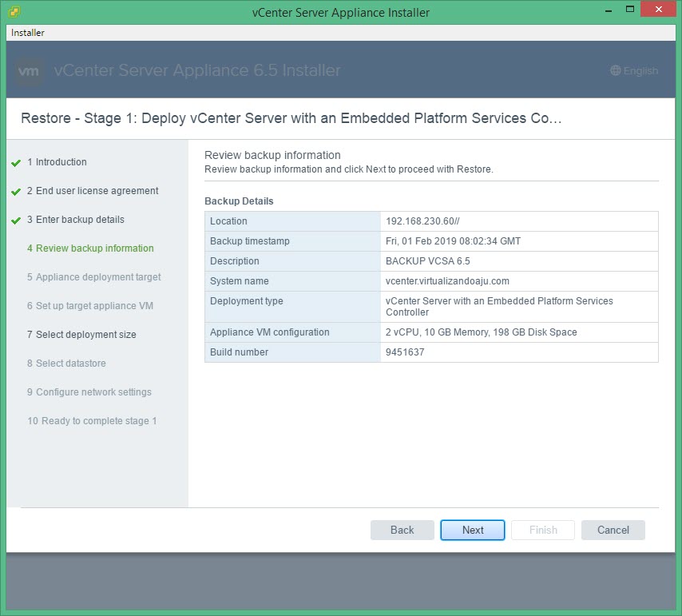
Task: Open step 2 End user license agreement
Action: pyautogui.click(x=97, y=191)
